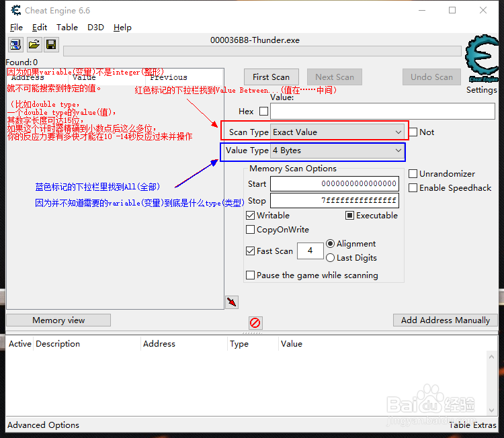Click the Undo Scan button
The height and width of the screenshot is (438, 504).
pyautogui.click(x=431, y=77)
